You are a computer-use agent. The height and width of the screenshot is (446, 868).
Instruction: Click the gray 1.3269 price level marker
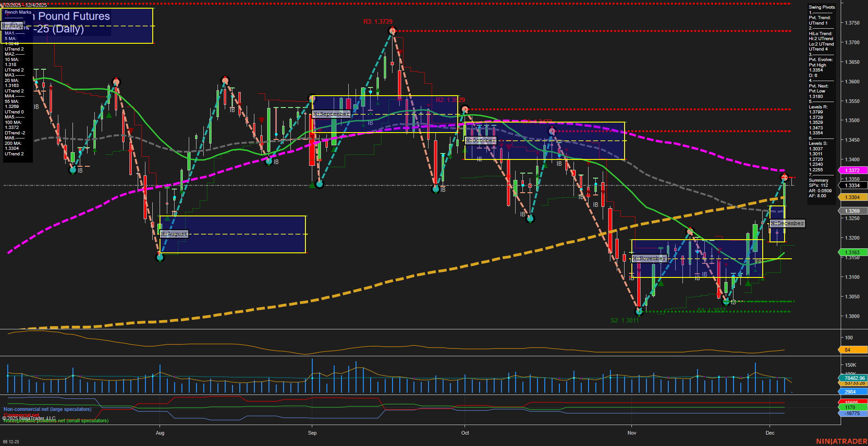tap(851, 210)
